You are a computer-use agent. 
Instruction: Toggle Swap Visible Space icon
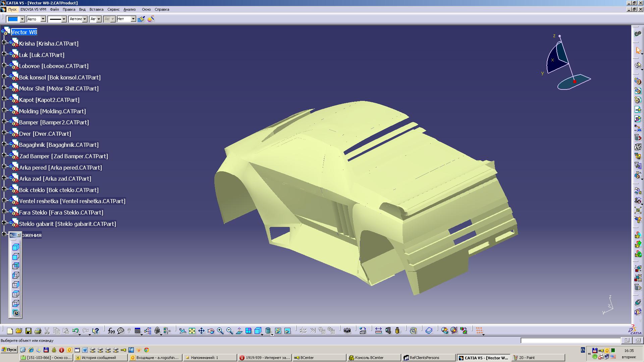tap(287, 331)
